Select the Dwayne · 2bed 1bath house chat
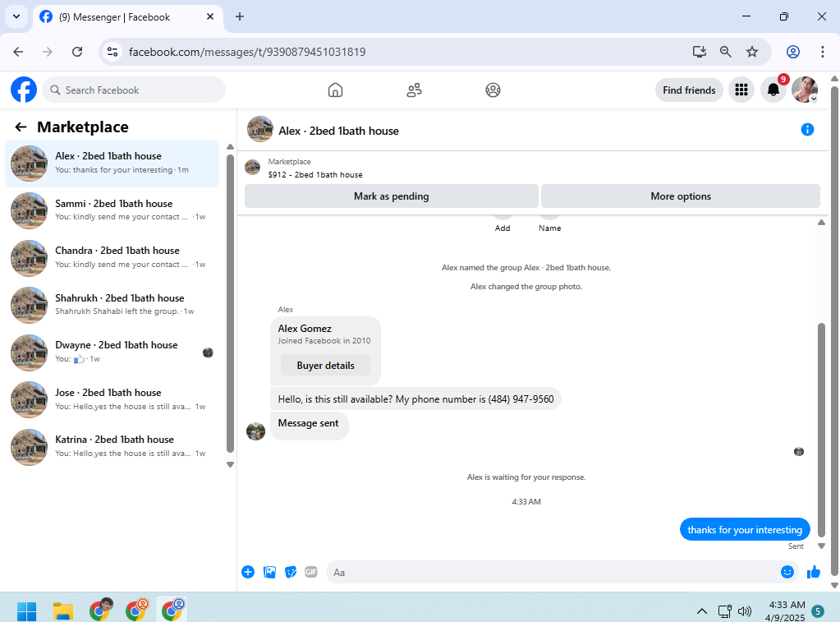Screen dimensions: 840x622 click(x=112, y=352)
